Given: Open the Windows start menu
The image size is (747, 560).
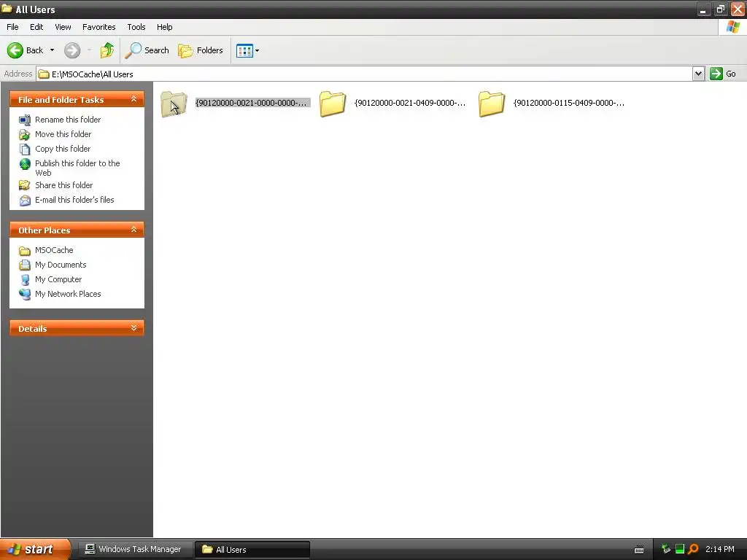Looking at the screenshot, I should [x=36, y=549].
